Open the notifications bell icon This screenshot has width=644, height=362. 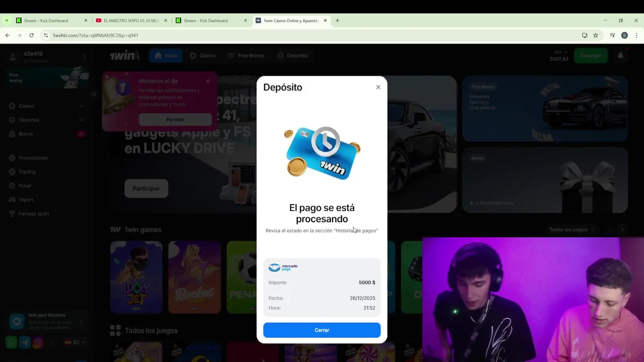tap(620, 55)
